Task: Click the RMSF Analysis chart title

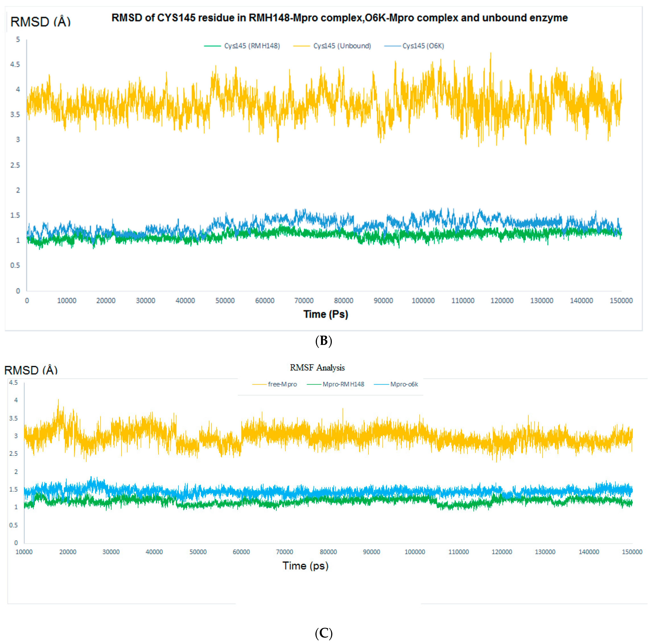Action: [x=317, y=368]
